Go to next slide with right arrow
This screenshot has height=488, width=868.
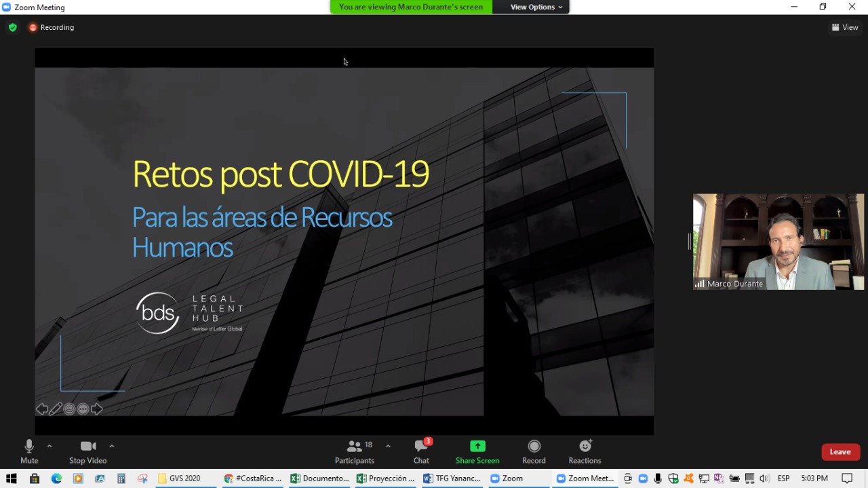(97, 409)
